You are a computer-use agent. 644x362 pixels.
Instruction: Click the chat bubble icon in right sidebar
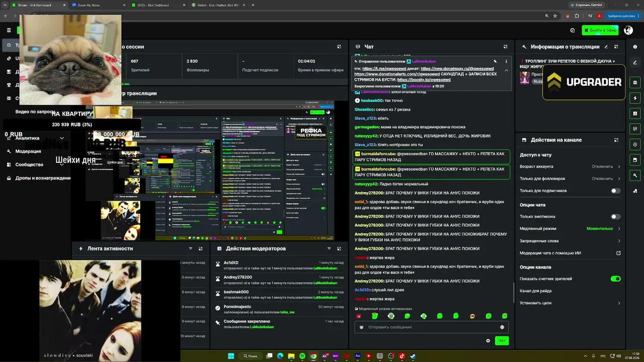point(635,129)
